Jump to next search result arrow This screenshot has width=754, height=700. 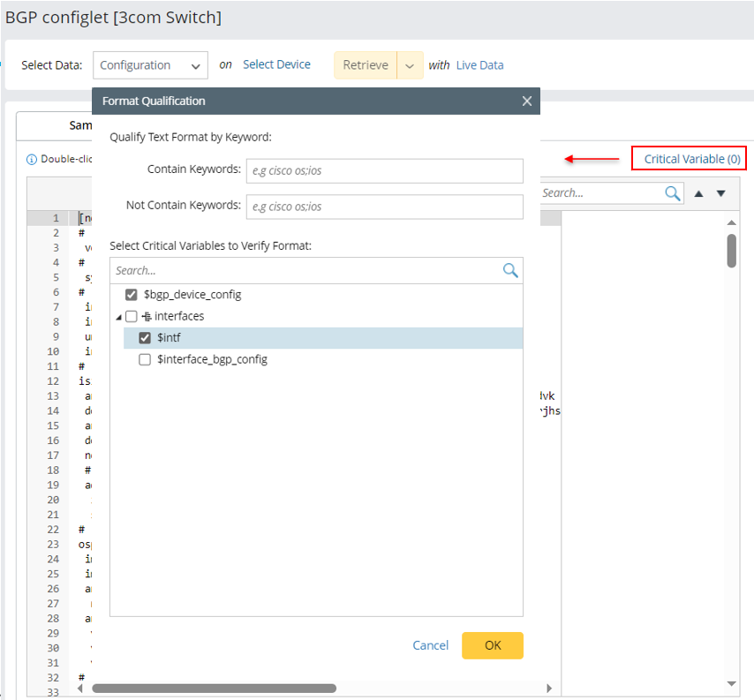(x=720, y=193)
